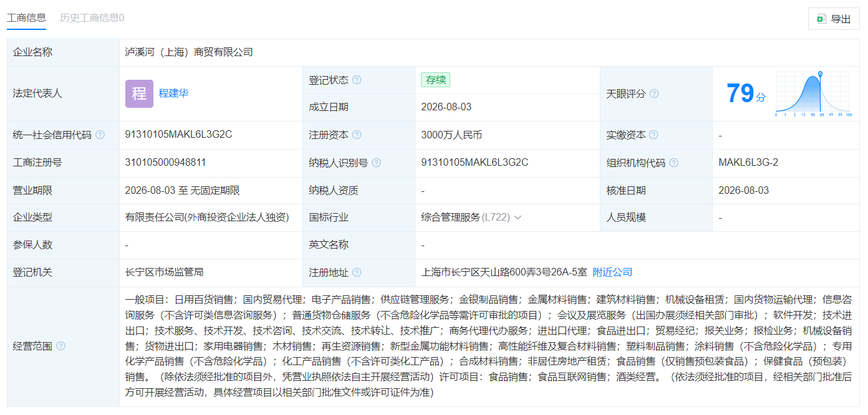Screen dimensions: 868x415
Task: Expand the 综合管理服务 industry chevron
Action: click(x=518, y=217)
